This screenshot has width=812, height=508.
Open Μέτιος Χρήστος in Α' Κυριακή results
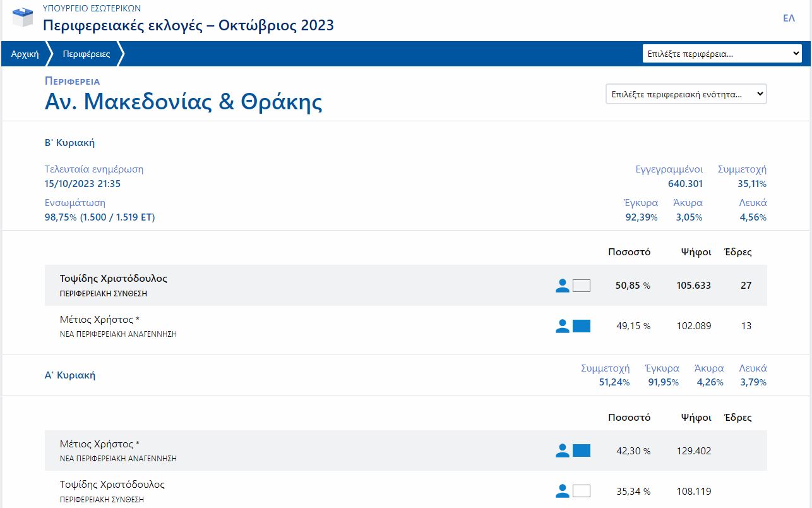point(100,444)
